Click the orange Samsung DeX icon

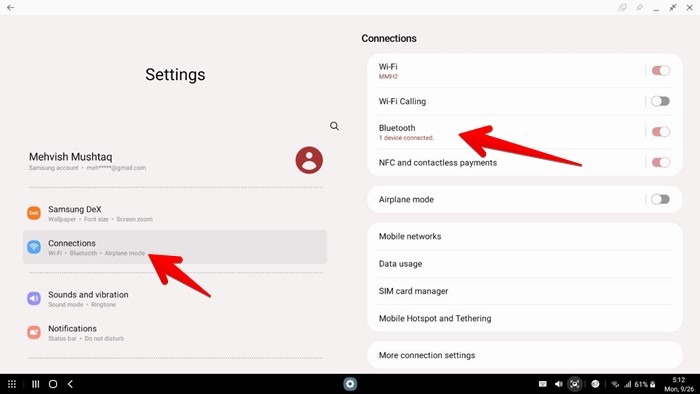coord(34,213)
